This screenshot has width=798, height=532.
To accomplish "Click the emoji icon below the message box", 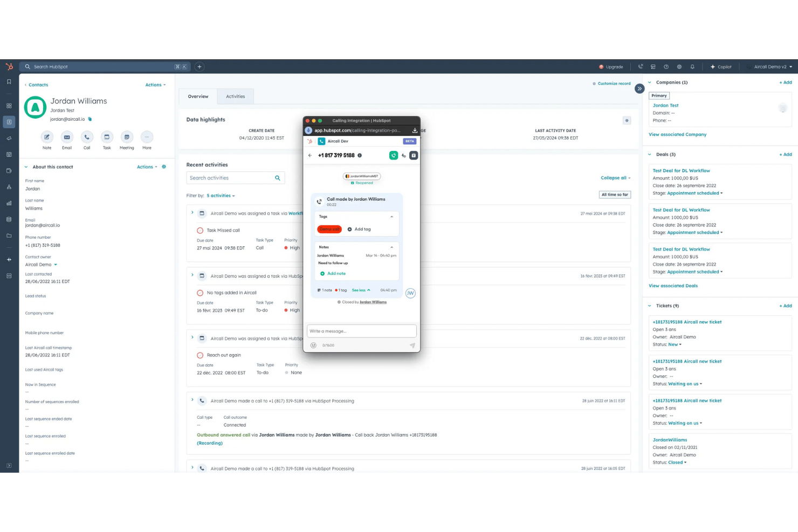I will pos(313,345).
